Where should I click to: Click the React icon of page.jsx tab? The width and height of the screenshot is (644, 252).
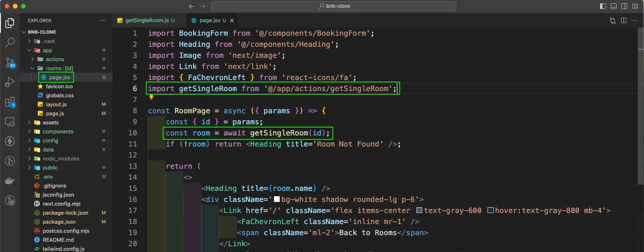[x=194, y=21]
